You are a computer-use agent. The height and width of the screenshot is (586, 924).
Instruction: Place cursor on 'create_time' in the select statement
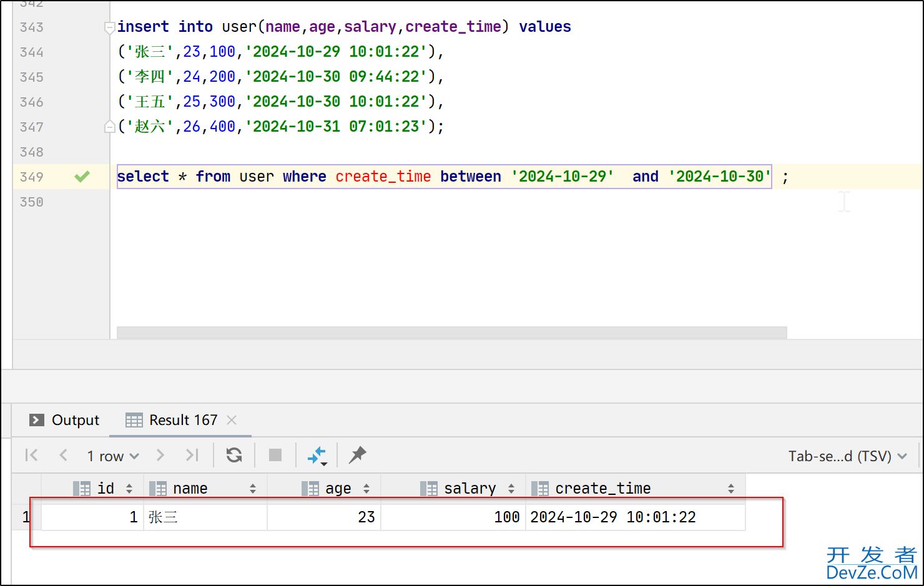point(383,177)
